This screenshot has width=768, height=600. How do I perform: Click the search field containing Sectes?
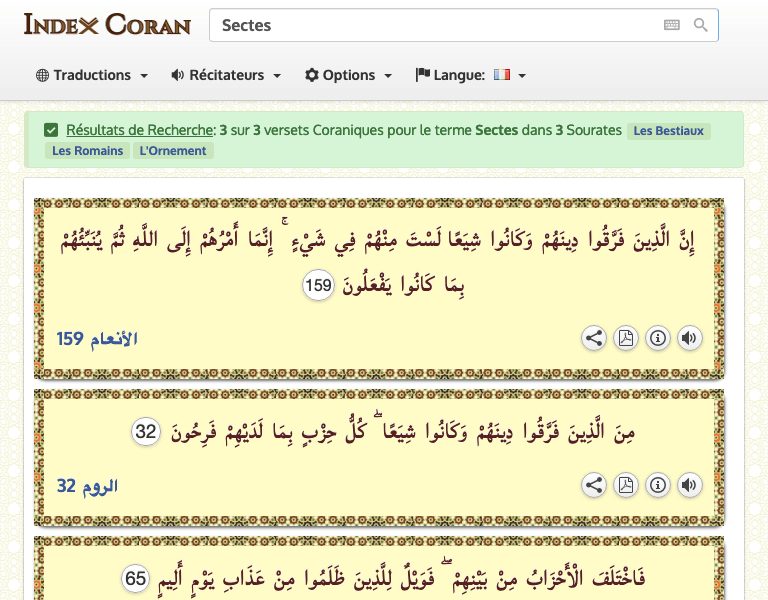pyautogui.click(x=430, y=25)
